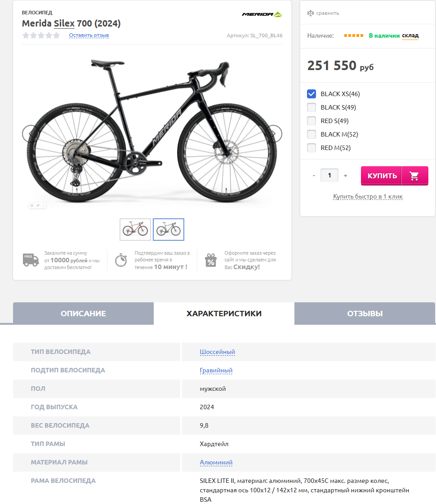Viewport: 436px width, 504px height.
Task: Switch to the Отзывы tab
Action: coord(365,314)
